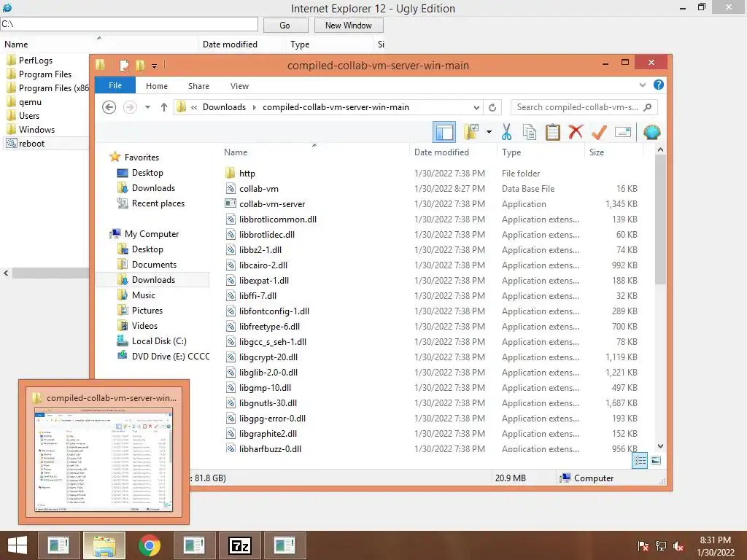Screen dimensions: 747x560
Task: Click the Paste clipboard icon
Action: click(553, 132)
